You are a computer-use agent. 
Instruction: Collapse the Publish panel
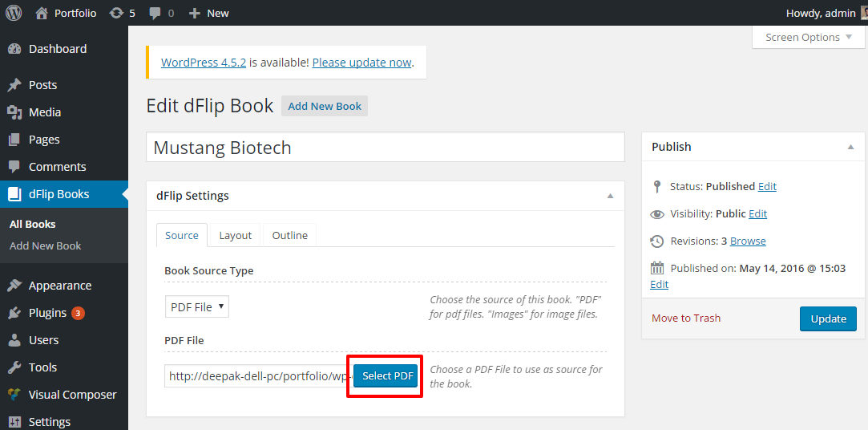[x=850, y=147]
